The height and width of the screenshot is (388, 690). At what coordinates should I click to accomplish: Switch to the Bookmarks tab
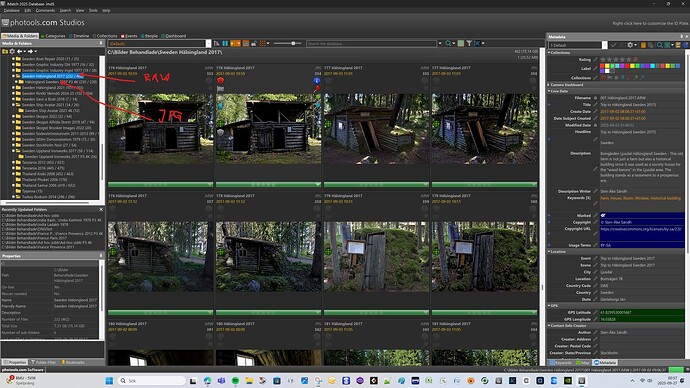pos(73,362)
